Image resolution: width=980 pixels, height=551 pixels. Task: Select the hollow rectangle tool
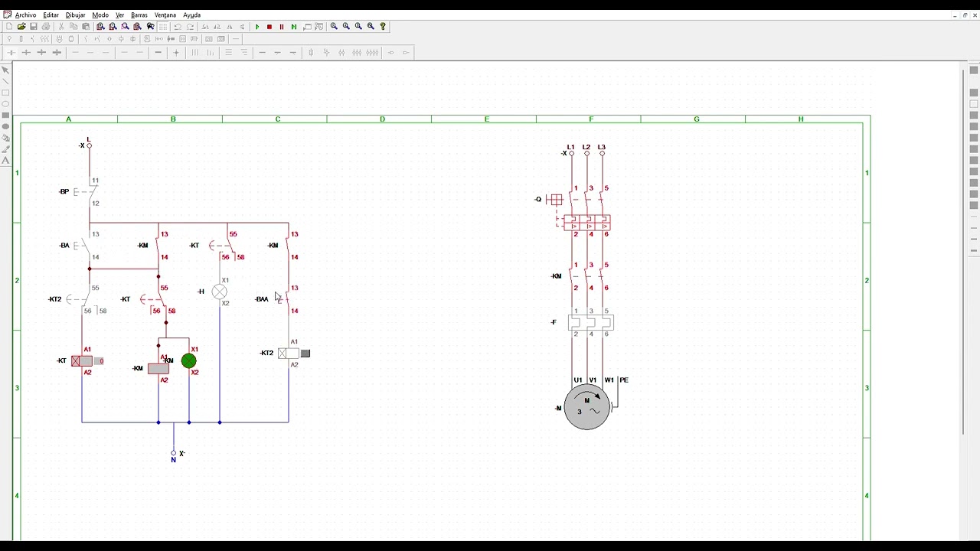tap(6, 93)
